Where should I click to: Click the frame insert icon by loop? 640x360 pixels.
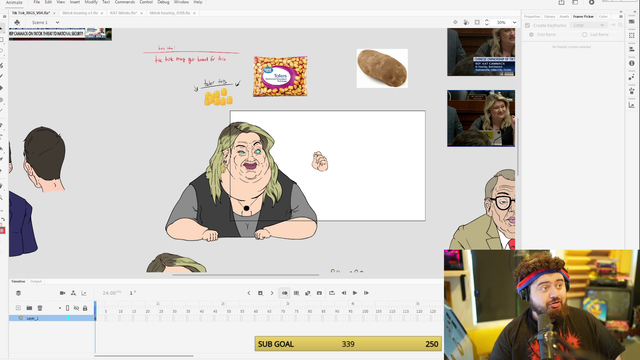click(319, 293)
